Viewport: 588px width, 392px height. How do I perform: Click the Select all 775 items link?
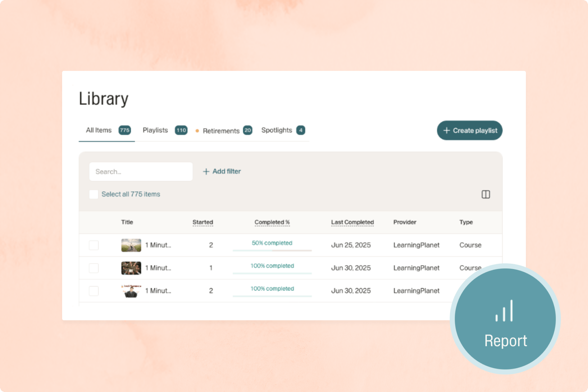(x=131, y=194)
